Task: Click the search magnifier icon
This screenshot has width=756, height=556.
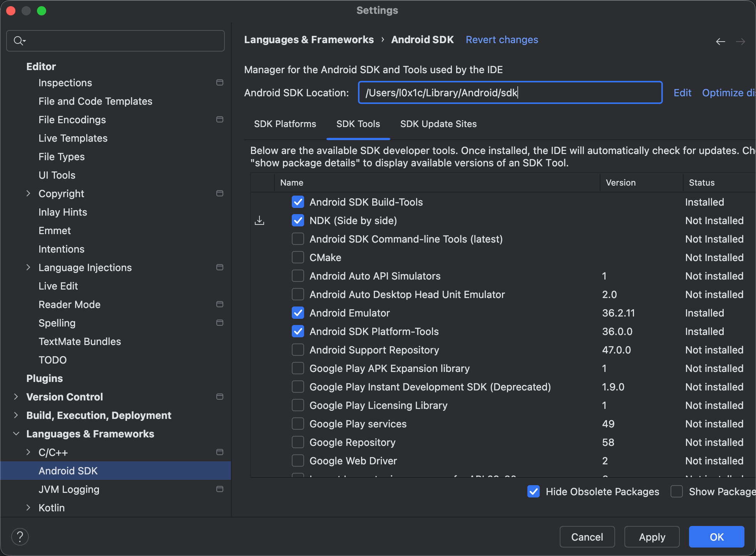Action: [18, 40]
